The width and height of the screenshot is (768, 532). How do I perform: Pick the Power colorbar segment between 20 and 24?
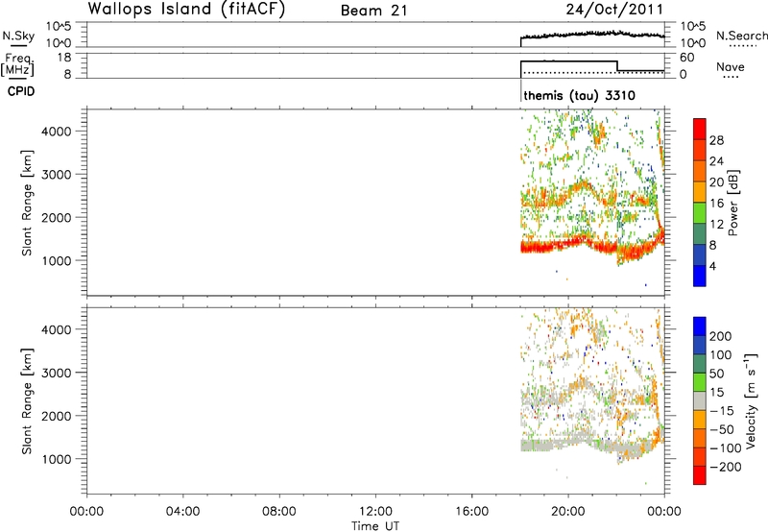(x=700, y=171)
